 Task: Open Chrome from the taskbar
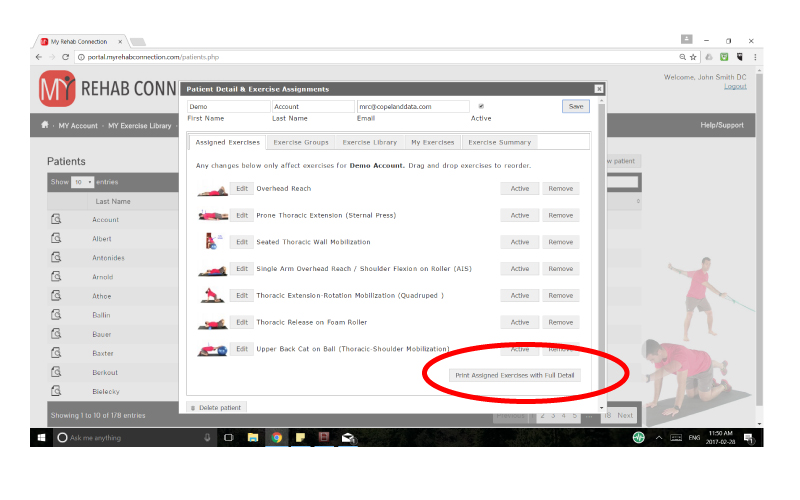point(277,438)
